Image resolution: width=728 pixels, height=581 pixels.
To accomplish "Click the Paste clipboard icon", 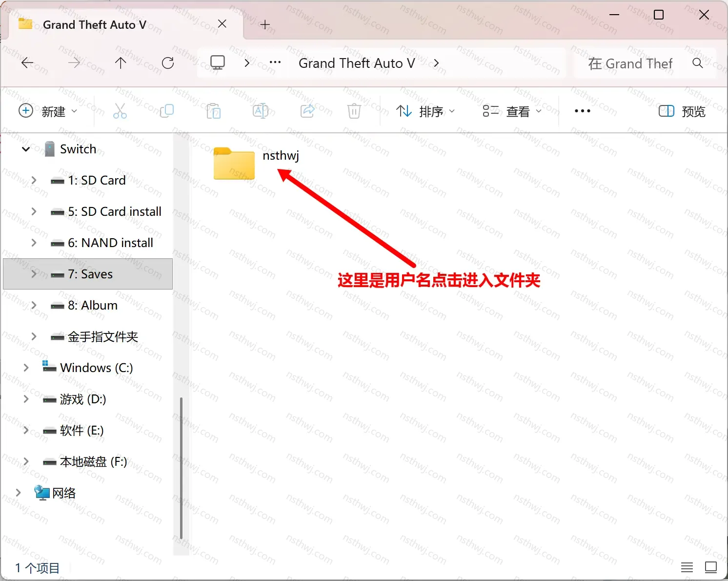I will pos(214,111).
